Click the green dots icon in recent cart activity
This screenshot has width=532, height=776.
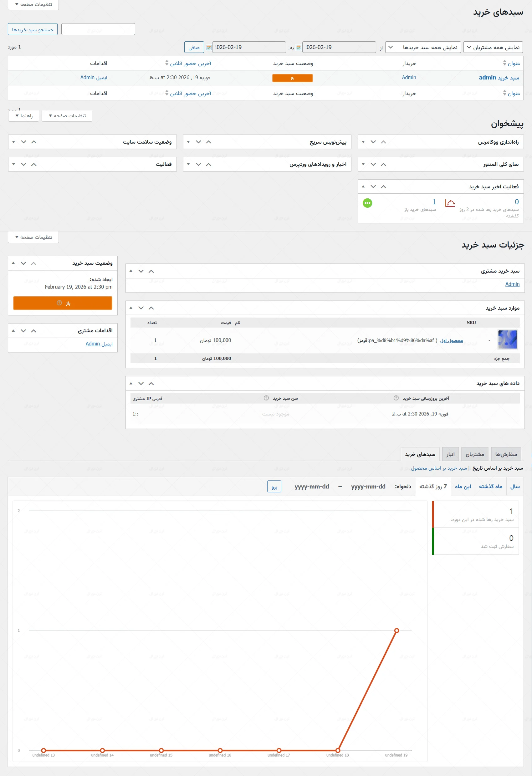click(367, 203)
